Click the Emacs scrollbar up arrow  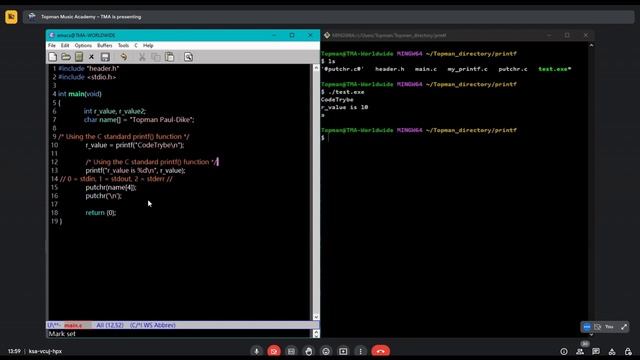(316, 68)
